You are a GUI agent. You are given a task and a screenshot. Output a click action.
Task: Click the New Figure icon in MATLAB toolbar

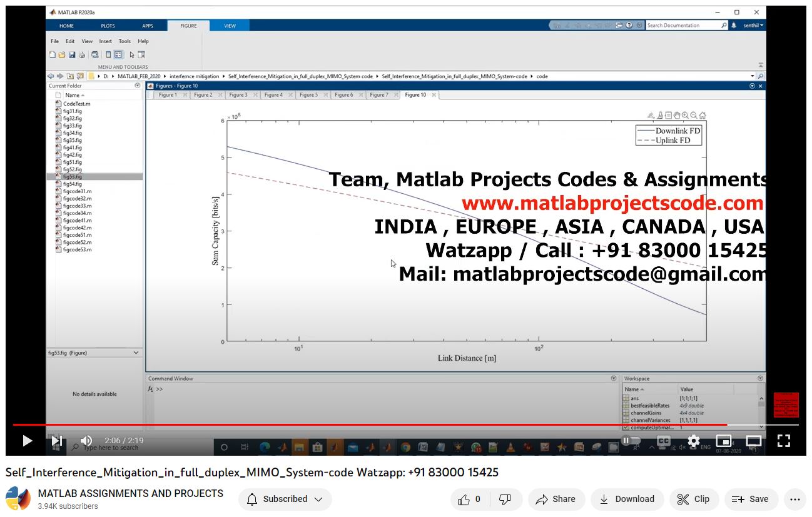[x=53, y=54]
